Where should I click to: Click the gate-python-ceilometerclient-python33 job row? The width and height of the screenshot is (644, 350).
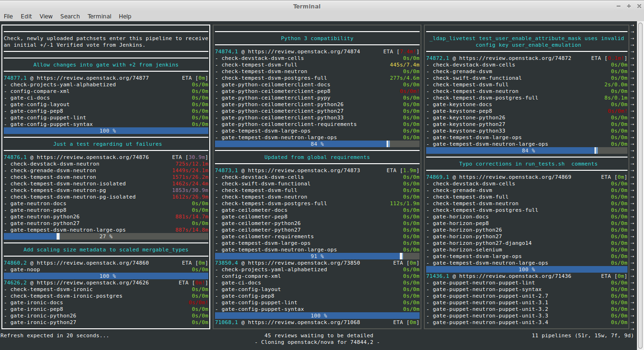[317, 117]
